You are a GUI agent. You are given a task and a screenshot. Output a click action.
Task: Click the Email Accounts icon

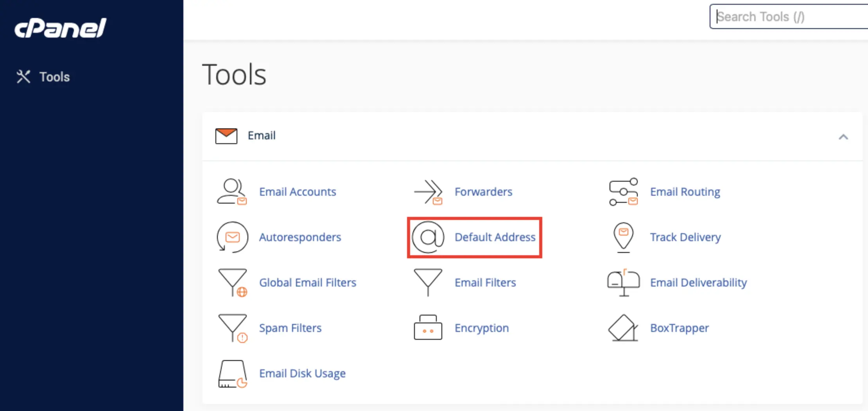[x=232, y=191]
